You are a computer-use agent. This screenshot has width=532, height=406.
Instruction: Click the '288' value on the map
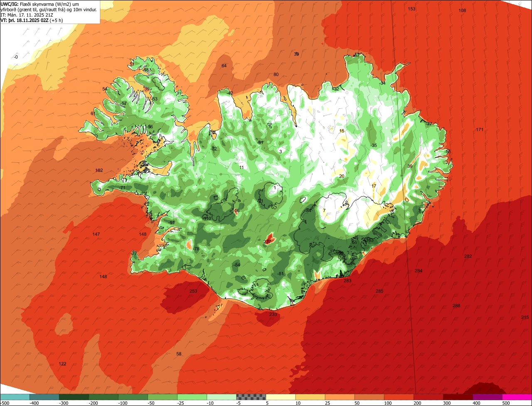coord(456,306)
